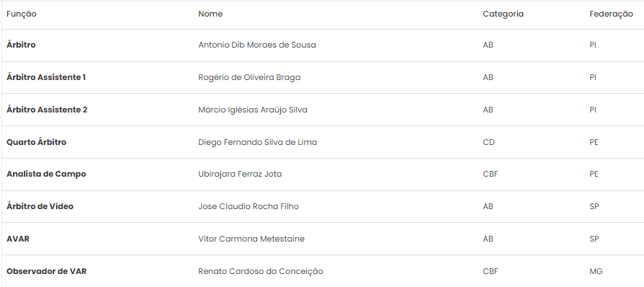The image size is (644, 287).
Task: Select name Vitor Carmona Metestaine
Action: pos(251,239)
